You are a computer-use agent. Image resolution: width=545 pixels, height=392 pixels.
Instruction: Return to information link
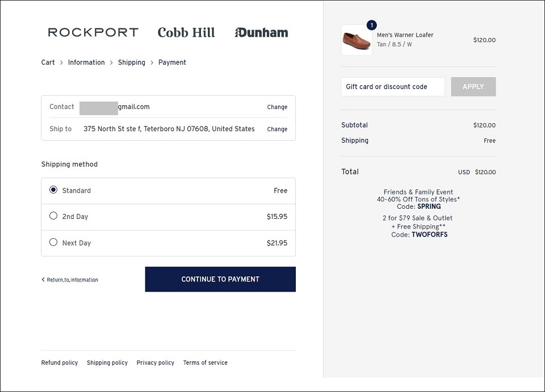pos(70,280)
